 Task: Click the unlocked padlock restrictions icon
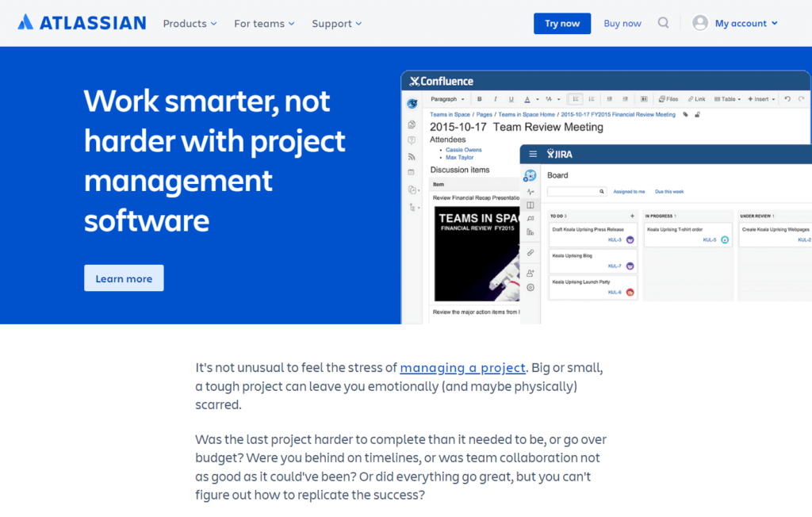tap(697, 114)
